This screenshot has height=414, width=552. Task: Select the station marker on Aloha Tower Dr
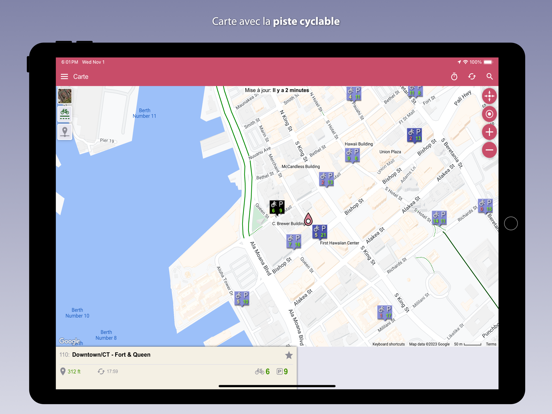pyautogui.click(x=242, y=299)
